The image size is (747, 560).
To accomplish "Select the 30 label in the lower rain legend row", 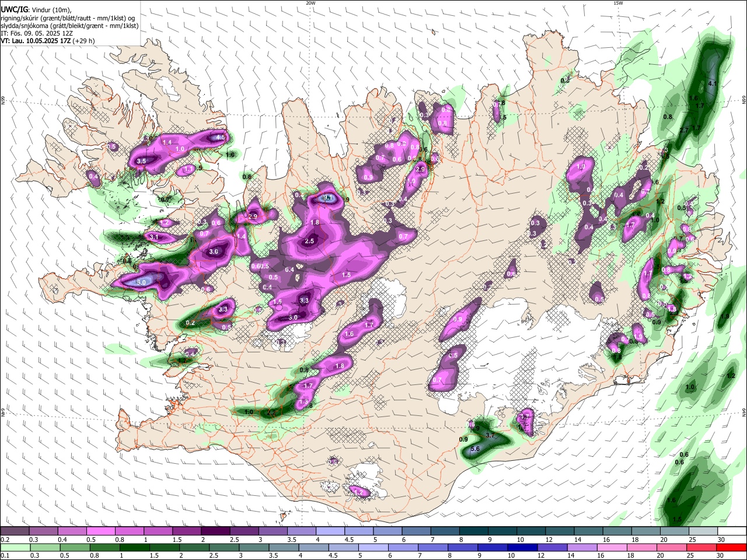I will tap(721, 556).
